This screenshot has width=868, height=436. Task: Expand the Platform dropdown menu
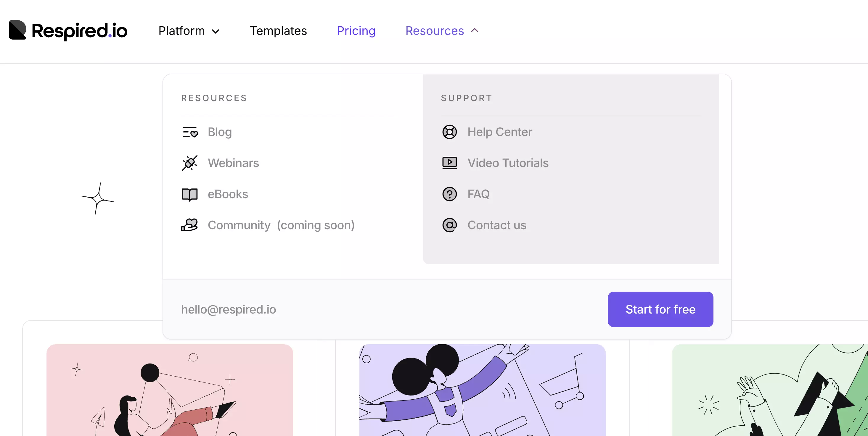click(189, 31)
